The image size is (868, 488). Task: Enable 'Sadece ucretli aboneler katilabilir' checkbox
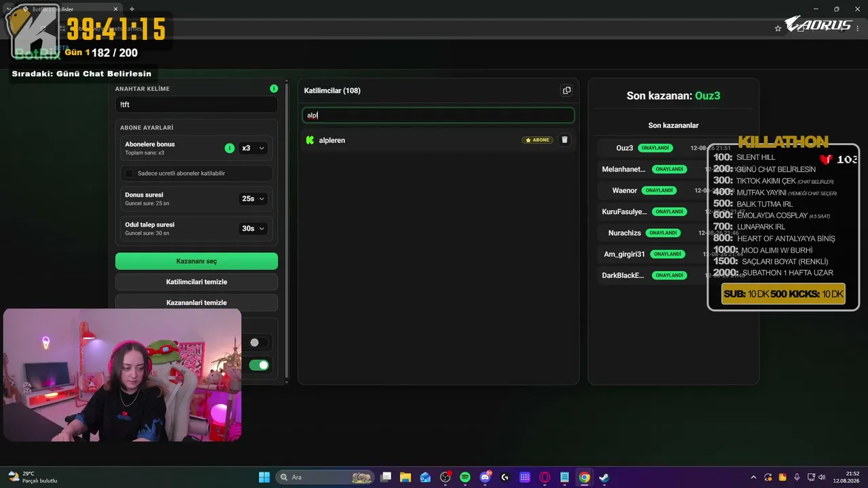129,174
